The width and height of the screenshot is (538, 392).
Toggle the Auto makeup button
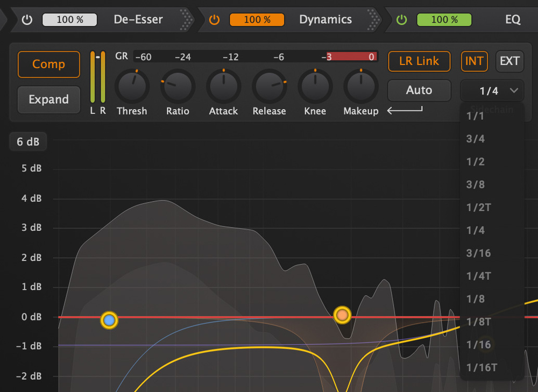pyautogui.click(x=419, y=90)
